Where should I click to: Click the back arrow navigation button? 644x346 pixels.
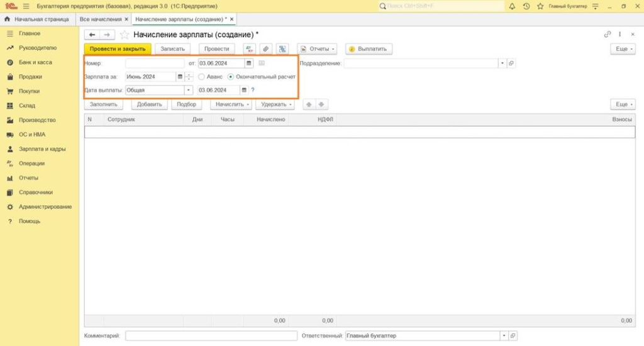[92, 35]
